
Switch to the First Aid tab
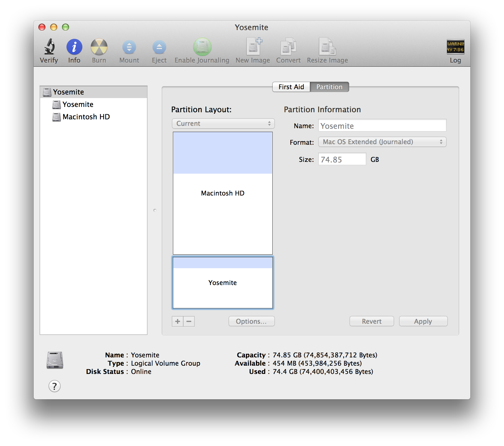pyautogui.click(x=291, y=87)
